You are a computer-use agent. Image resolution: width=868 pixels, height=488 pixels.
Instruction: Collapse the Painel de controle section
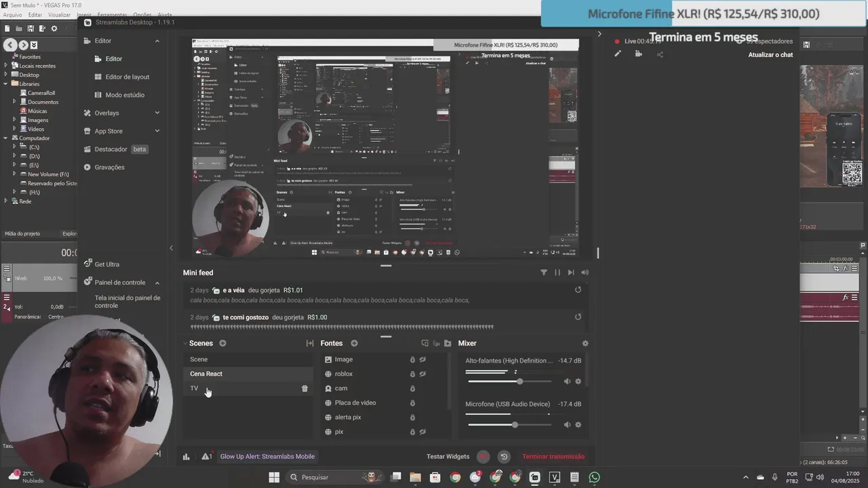(157, 283)
